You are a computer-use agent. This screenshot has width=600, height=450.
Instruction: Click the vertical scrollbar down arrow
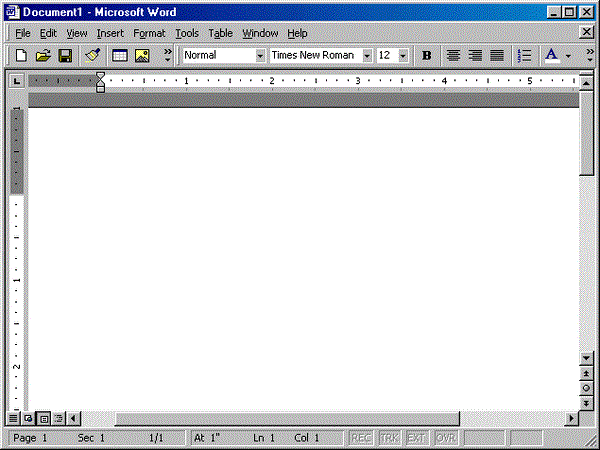[x=586, y=359]
